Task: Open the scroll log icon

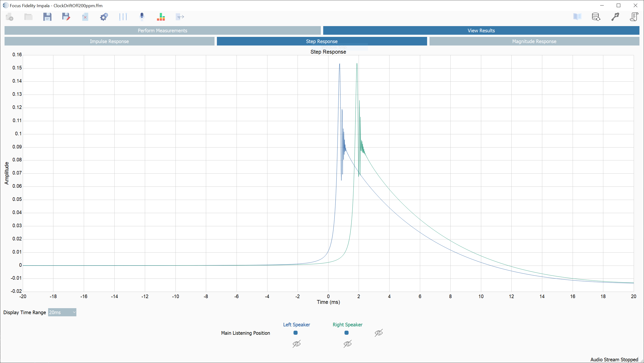Action: point(634,17)
